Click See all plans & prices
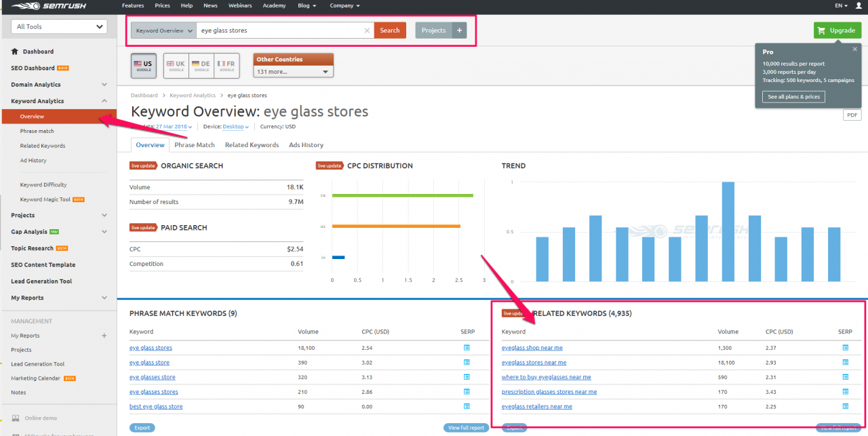This screenshot has width=868, height=436. [x=793, y=97]
